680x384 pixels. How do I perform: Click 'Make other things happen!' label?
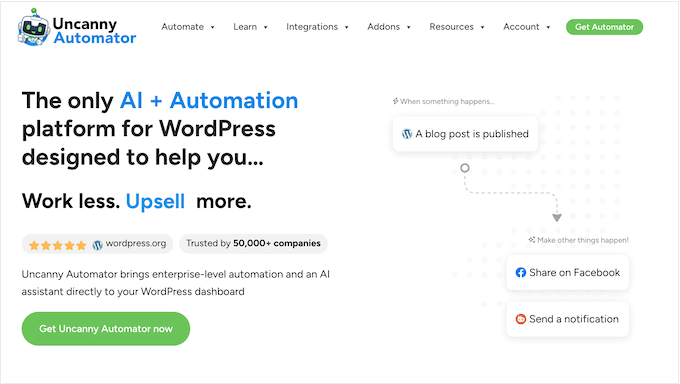tap(583, 240)
